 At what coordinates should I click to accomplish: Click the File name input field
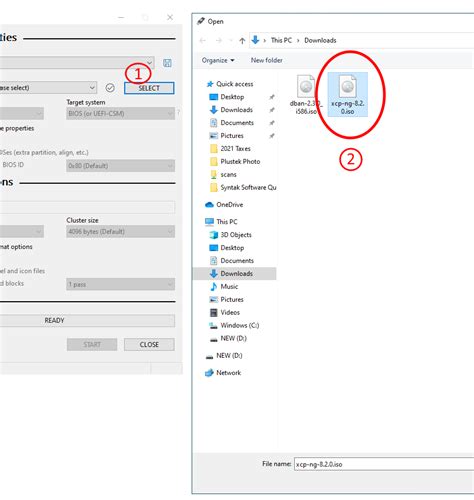(384, 464)
